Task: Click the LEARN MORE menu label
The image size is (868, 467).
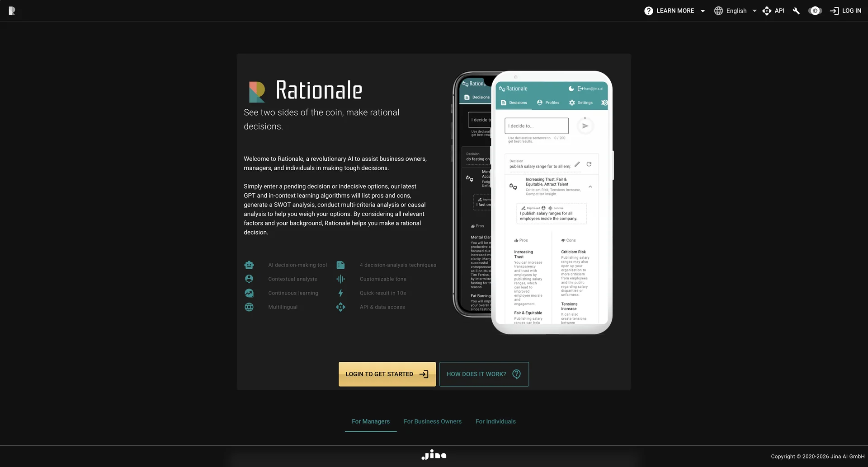Action: (675, 11)
